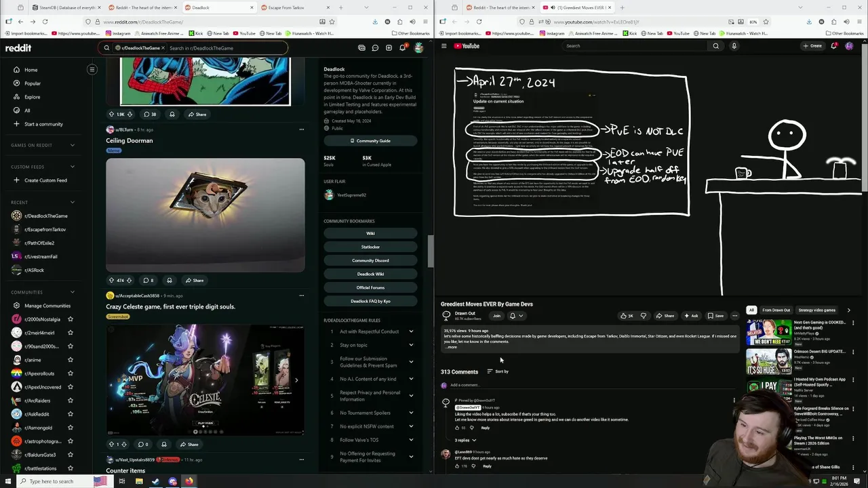
Task: Toggle star for r/battlestations
Action: (x=70, y=468)
